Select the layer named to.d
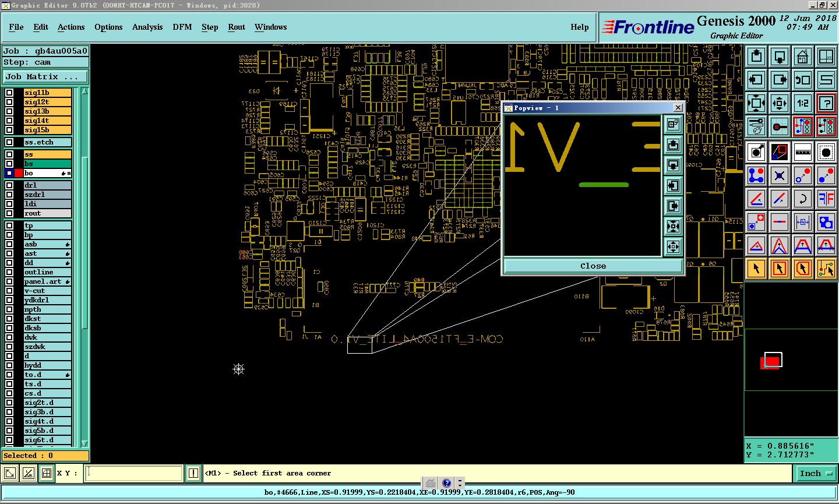Image resolution: width=839 pixels, height=504 pixels. pyautogui.click(x=47, y=375)
